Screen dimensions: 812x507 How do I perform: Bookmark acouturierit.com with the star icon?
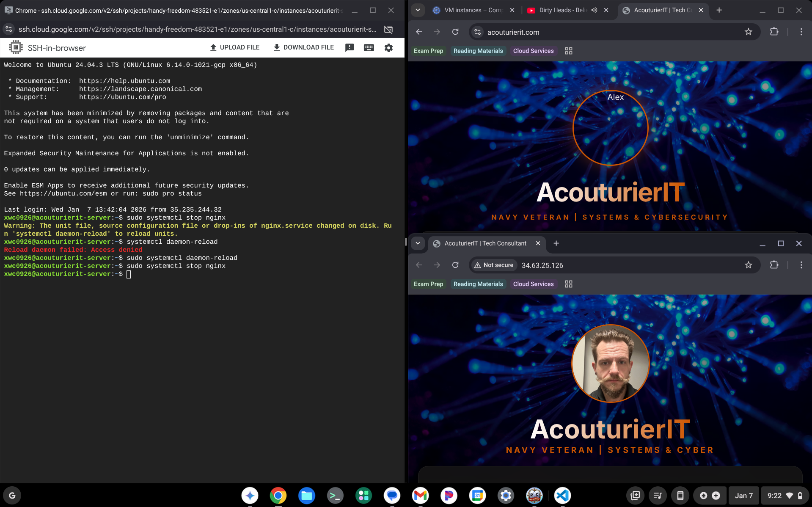748,32
